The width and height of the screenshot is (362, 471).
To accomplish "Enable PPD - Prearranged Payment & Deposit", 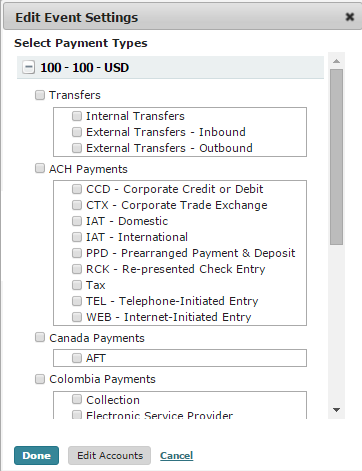I will [77, 253].
